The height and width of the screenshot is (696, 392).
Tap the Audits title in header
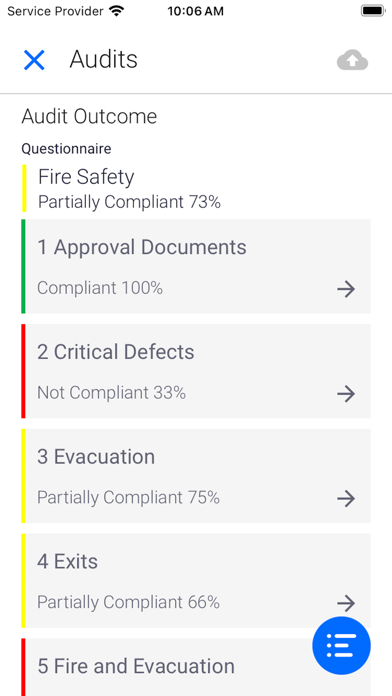point(103,59)
